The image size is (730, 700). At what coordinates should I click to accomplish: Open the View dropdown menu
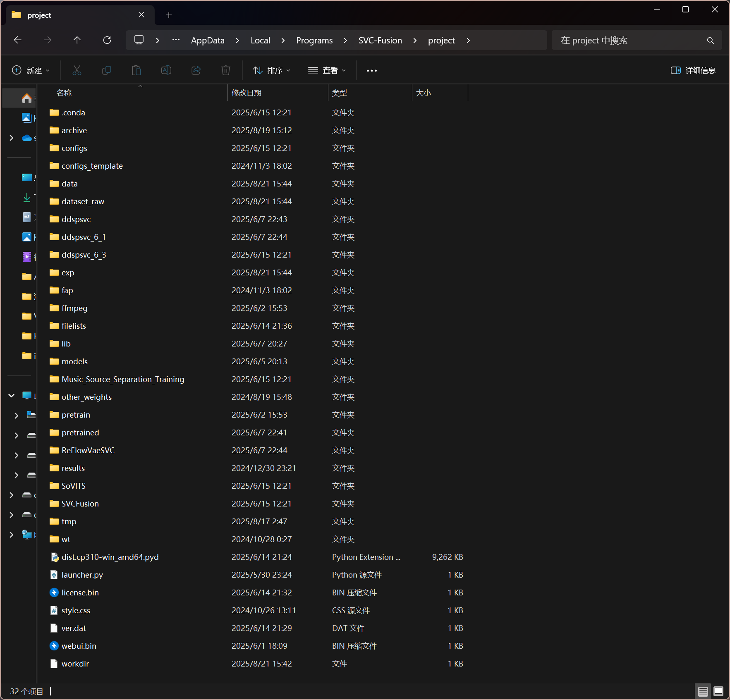pyautogui.click(x=327, y=70)
